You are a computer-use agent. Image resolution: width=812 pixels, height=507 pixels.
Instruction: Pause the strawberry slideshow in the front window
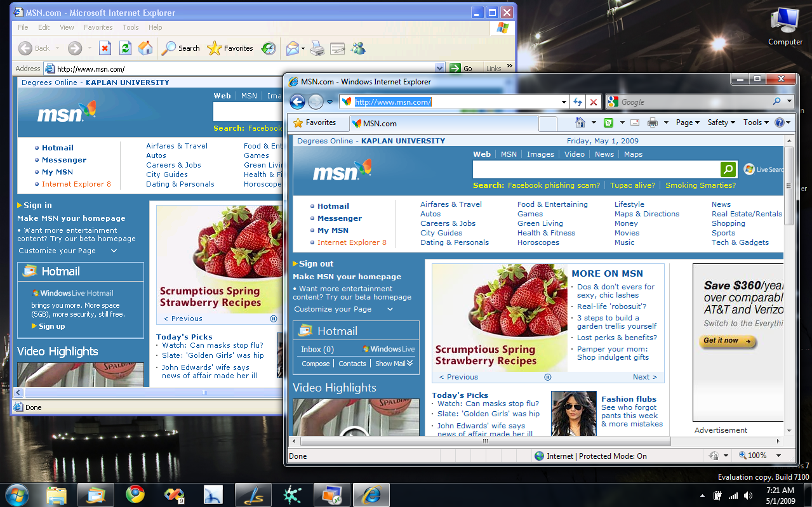pos(547,377)
